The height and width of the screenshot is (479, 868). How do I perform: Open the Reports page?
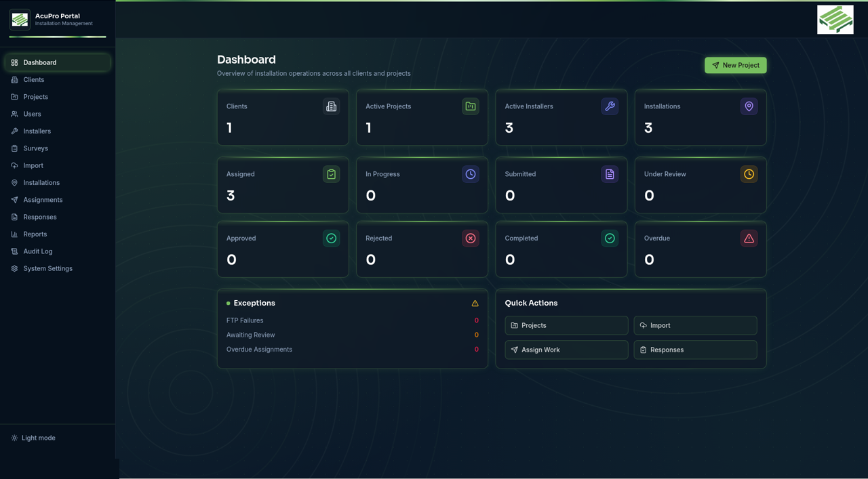click(58, 234)
